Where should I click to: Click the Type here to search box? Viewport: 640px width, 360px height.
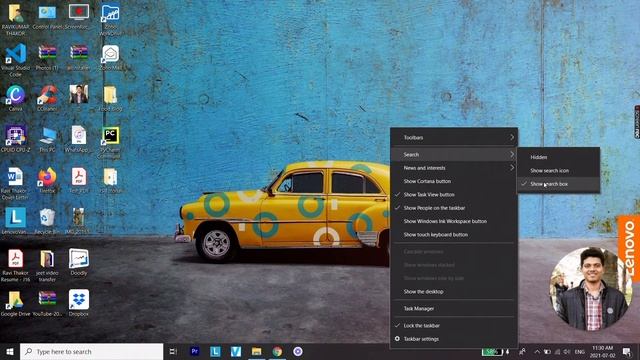click(91, 351)
